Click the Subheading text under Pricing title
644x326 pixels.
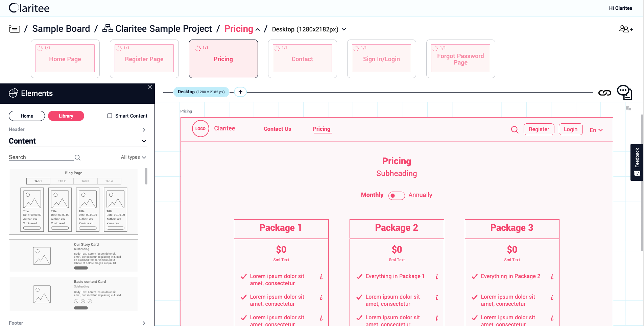tap(397, 173)
